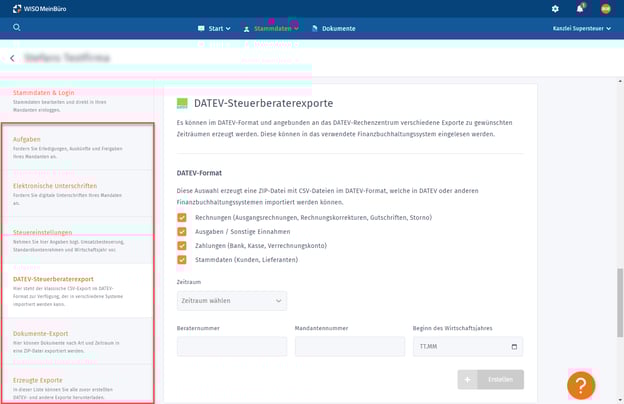Uncheck the Rechnungen checkbox
The width and height of the screenshot is (624, 404).
(182, 217)
